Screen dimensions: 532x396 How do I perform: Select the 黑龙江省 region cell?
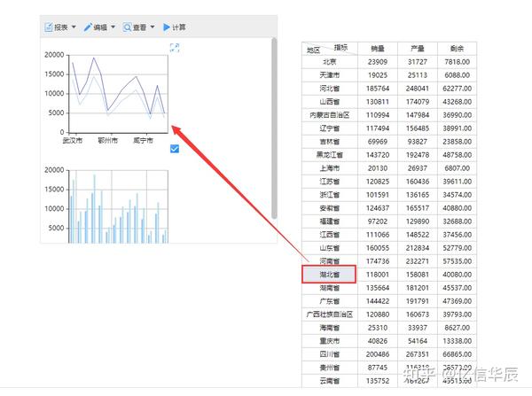pyautogui.click(x=330, y=155)
